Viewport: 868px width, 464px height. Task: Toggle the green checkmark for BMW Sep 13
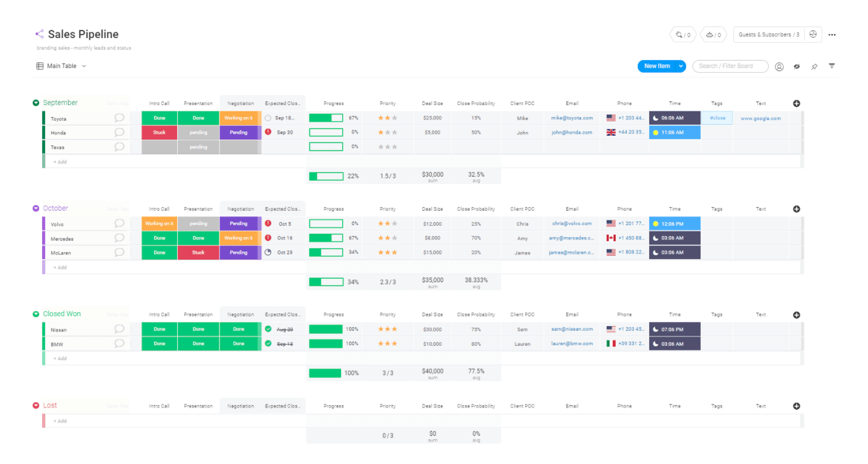pyautogui.click(x=268, y=343)
